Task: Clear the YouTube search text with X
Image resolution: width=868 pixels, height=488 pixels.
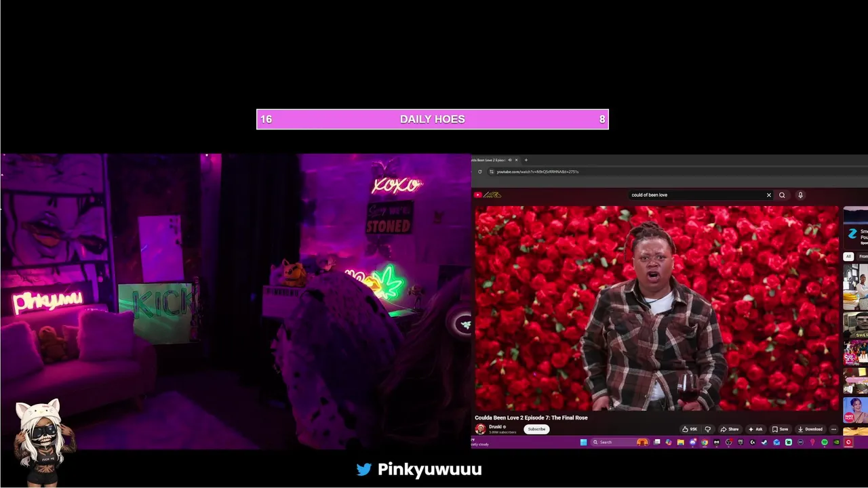Action: 769,195
